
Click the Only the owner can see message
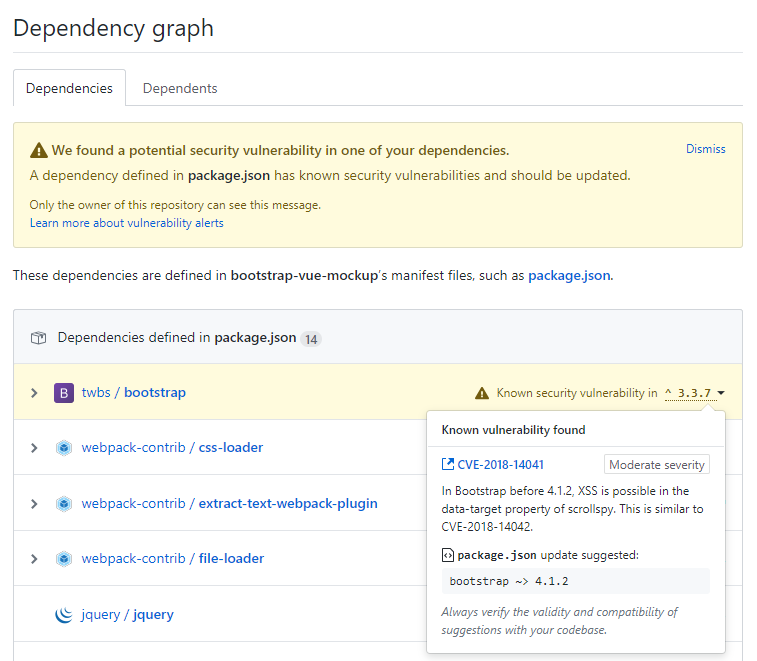click(175, 205)
